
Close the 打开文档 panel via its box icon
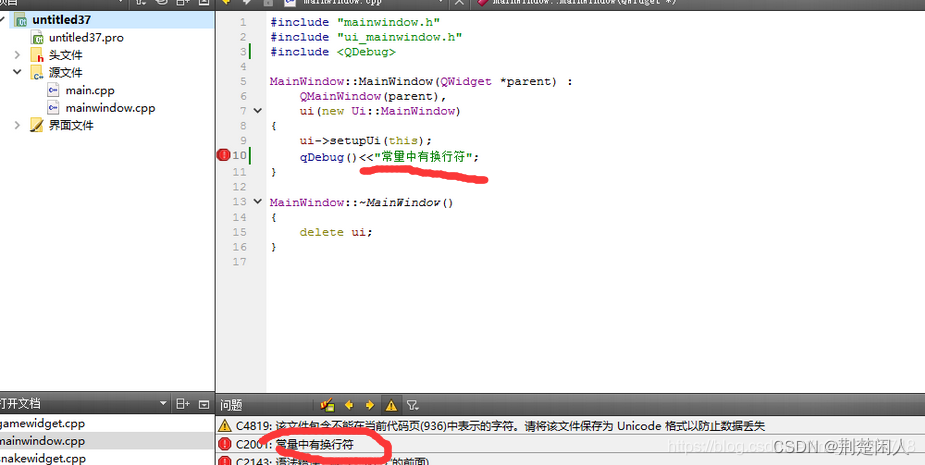pyautogui.click(x=204, y=404)
